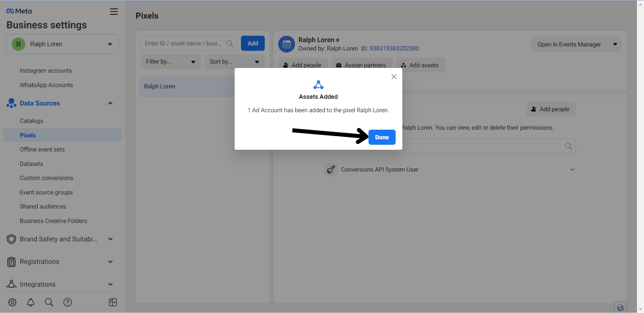Click the page vertical scrollbar

640,156
